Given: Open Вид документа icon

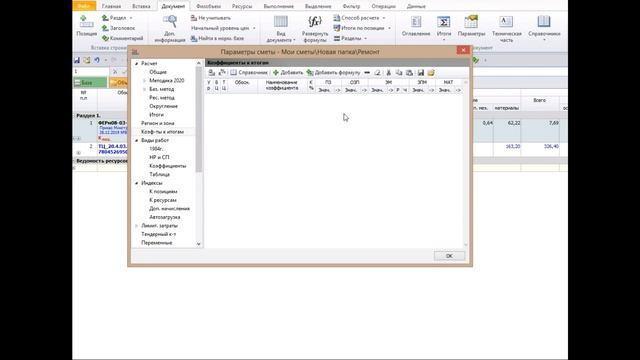Looking at the screenshot, I should tap(280, 22).
